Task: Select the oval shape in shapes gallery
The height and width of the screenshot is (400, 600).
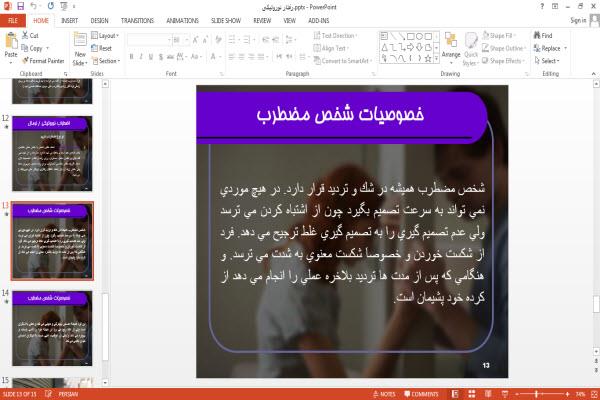Action: click(419, 36)
